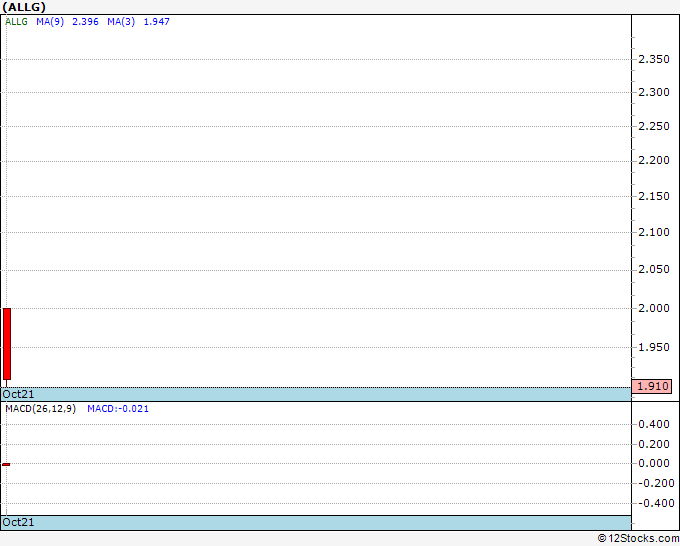Select the -0.400 MACD axis label
The height and width of the screenshot is (546, 680).
[656, 503]
